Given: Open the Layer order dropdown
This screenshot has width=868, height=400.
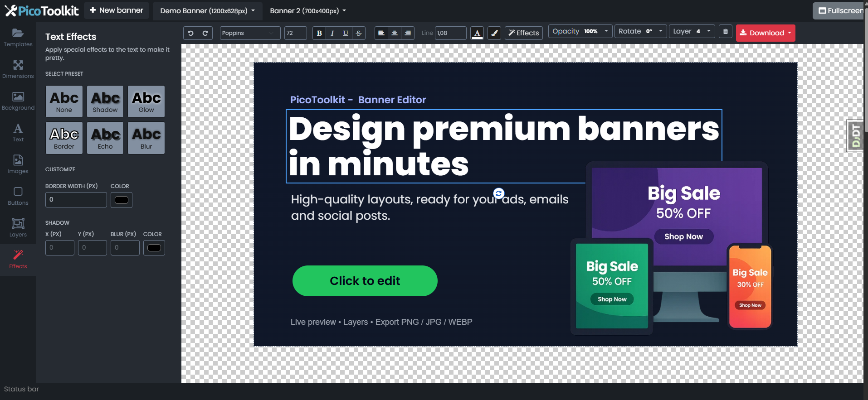Looking at the screenshot, I should click(x=692, y=31).
